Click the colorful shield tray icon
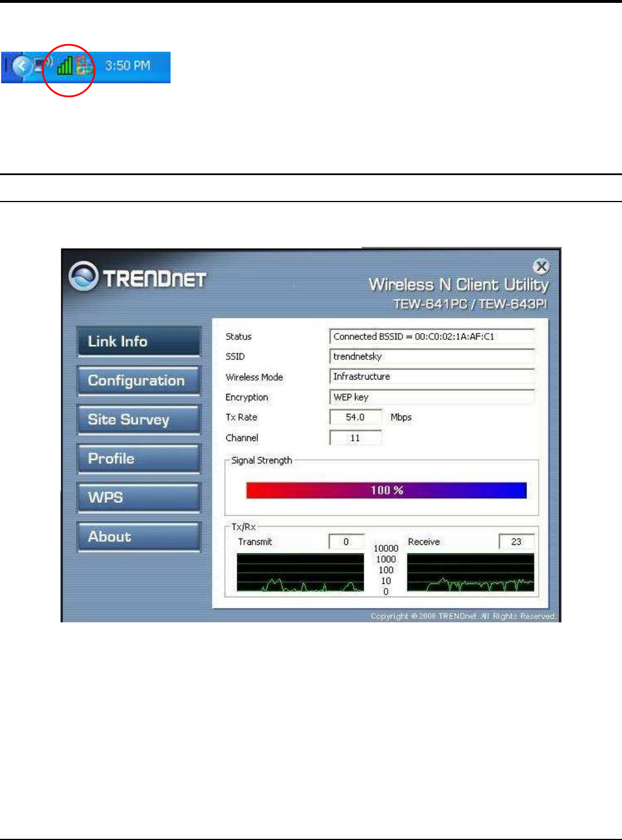Viewport: 622px width, 840px height. 84,65
